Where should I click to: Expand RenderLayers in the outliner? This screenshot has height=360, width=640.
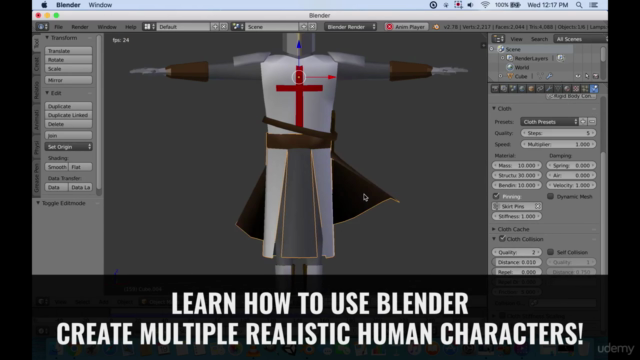point(503,58)
